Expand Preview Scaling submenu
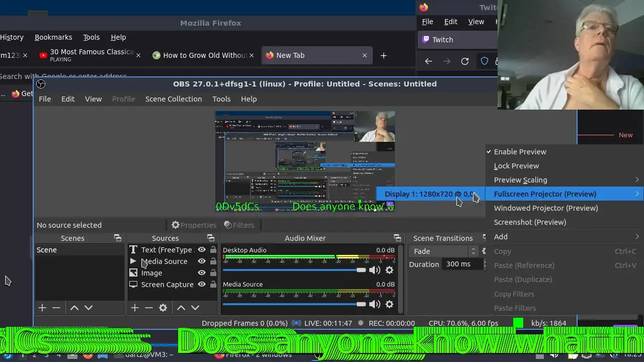 (x=564, y=180)
